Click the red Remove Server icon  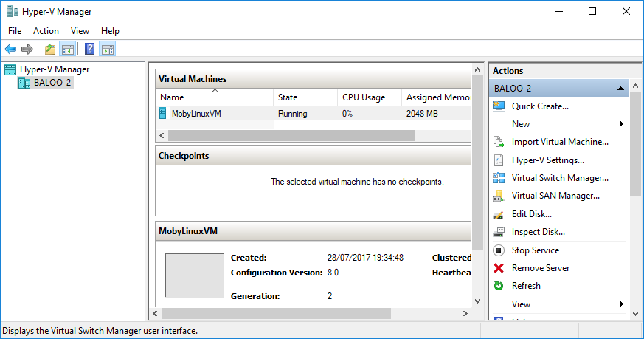pos(499,268)
